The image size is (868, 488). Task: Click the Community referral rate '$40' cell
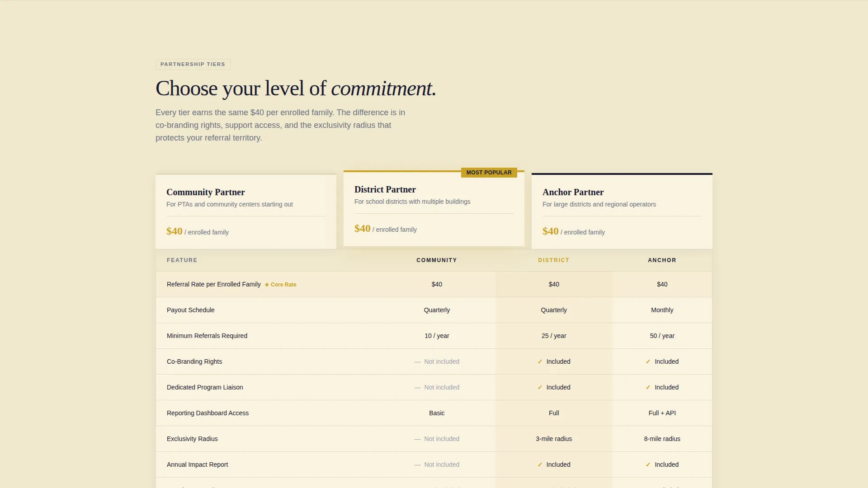coord(437,284)
